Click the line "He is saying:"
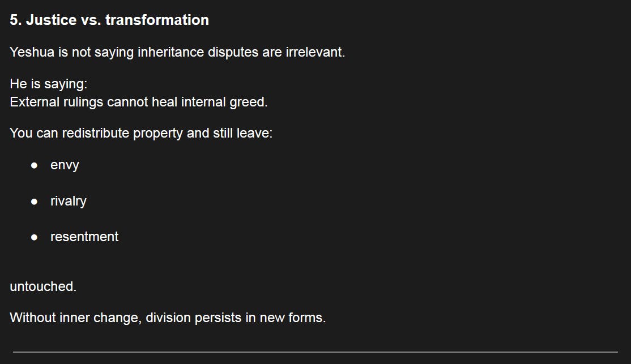This screenshot has height=364, width=631. (49, 84)
